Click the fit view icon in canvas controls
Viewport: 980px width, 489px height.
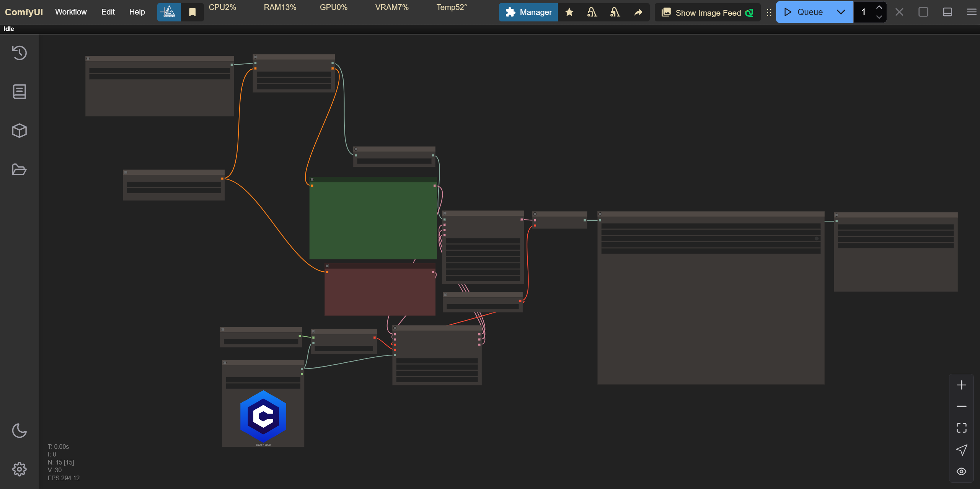(961, 428)
